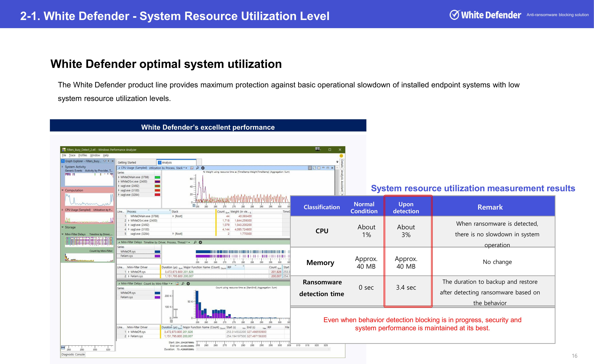Collapse the Computation section in Graph Explorer
594x364 pixels.
(63, 190)
